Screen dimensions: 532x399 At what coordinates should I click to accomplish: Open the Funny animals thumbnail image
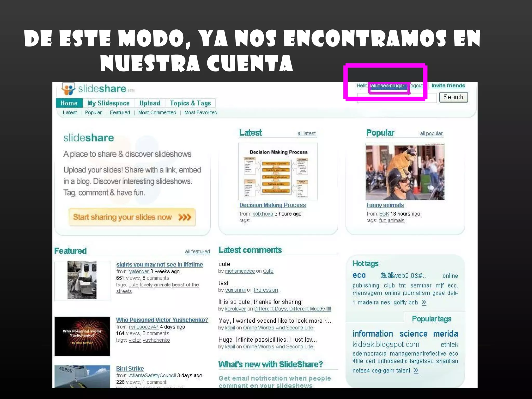pyautogui.click(x=405, y=171)
